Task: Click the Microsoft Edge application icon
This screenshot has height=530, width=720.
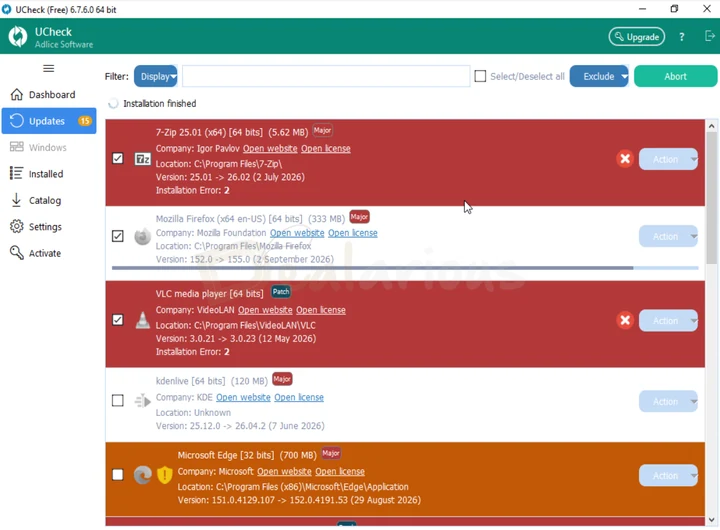Action: 143,475
